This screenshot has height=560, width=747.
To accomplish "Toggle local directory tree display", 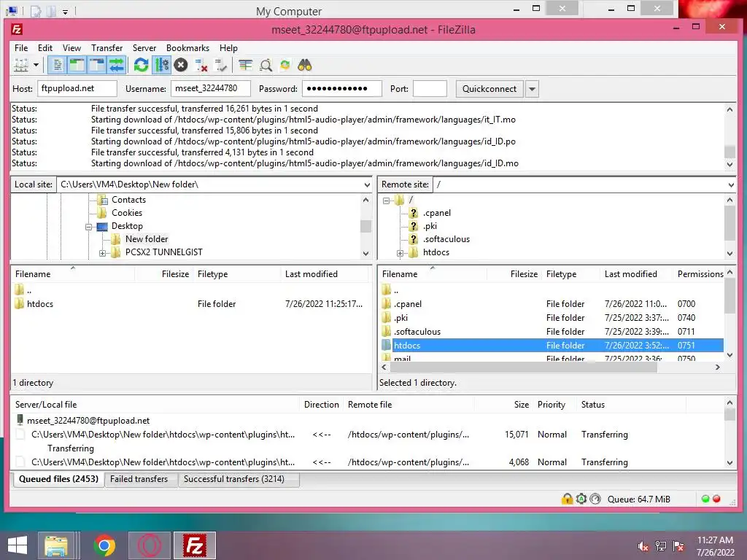I will (77, 65).
